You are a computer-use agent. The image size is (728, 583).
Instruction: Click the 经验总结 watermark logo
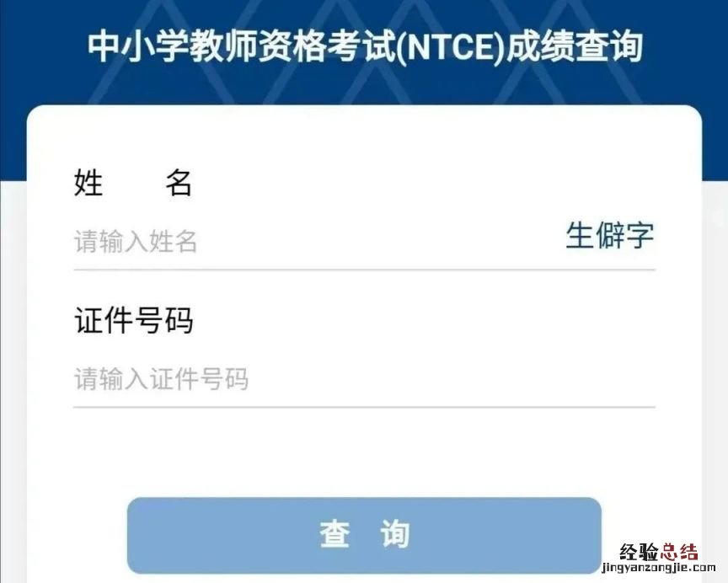click(659, 553)
